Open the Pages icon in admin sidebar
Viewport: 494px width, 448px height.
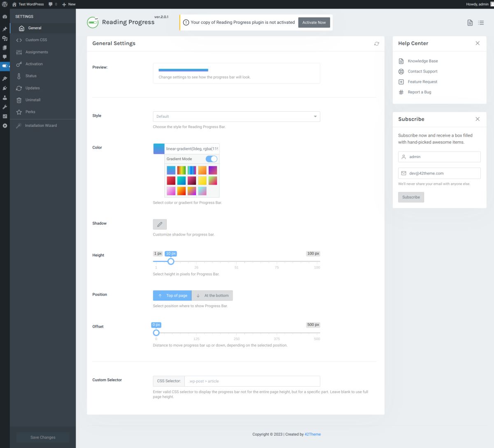point(5,48)
